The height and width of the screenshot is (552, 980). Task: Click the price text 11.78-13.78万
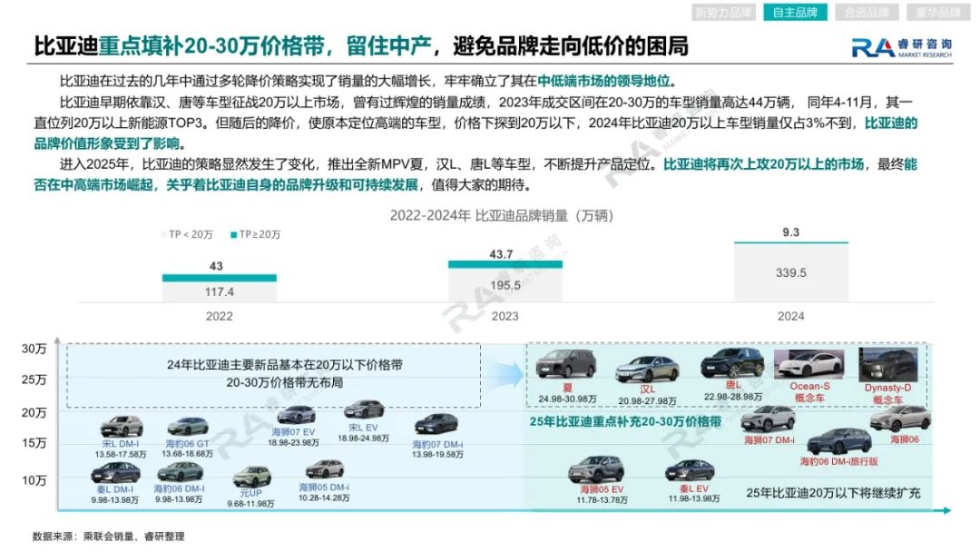pos(602,500)
